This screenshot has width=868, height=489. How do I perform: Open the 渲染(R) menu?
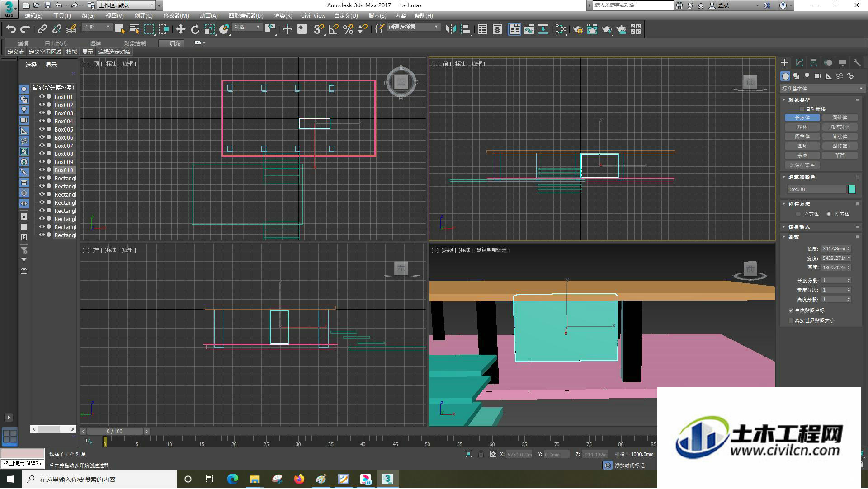283,16
